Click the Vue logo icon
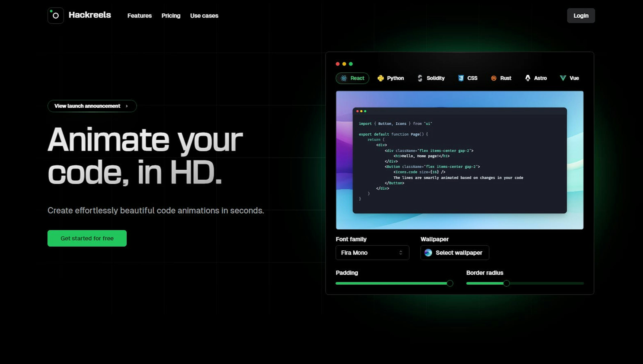Screen dimensions: 643x364 tap(563, 78)
